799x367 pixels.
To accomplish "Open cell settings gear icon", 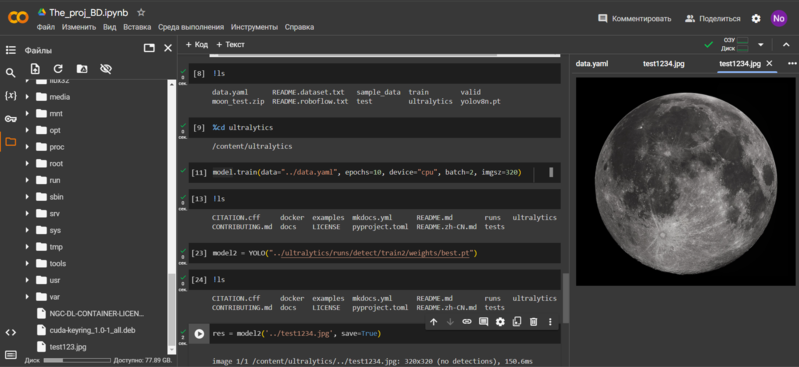I will (500, 322).
